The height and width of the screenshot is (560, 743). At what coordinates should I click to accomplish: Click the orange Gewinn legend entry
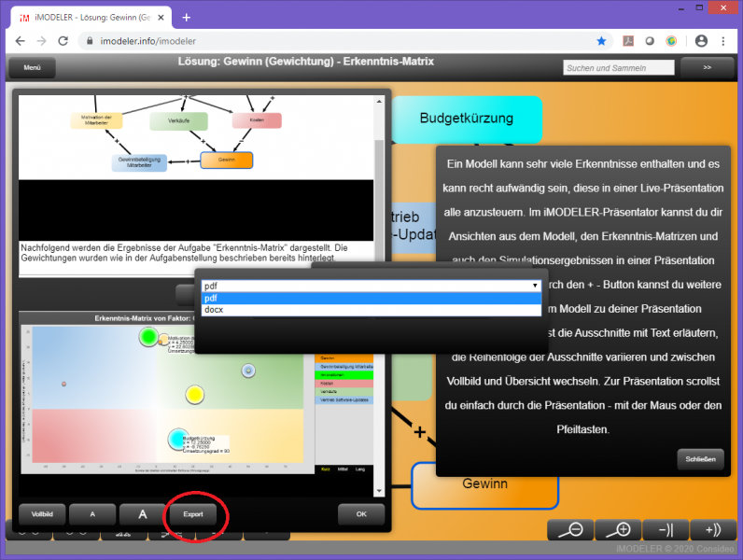pyautogui.click(x=344, y=358)
